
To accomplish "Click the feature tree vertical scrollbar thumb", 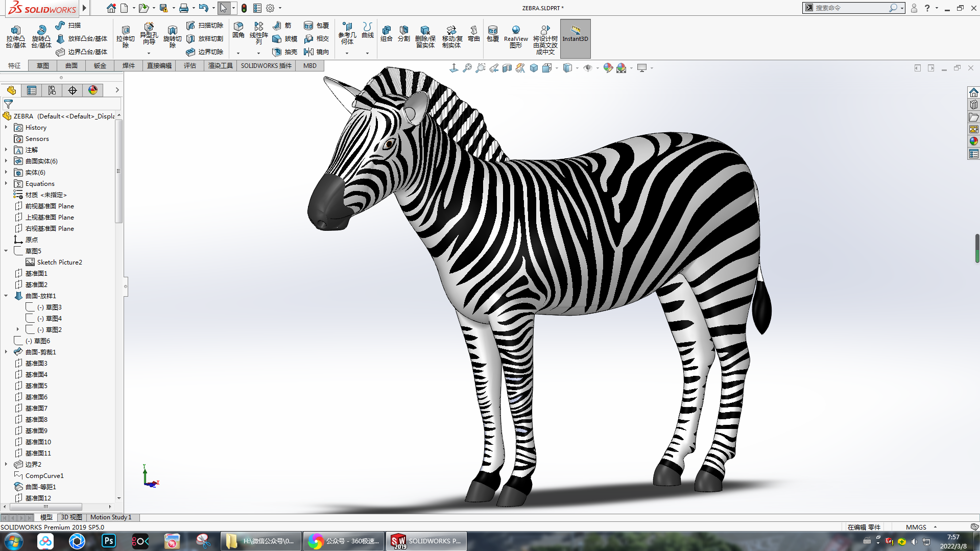I will click(118, 171).
